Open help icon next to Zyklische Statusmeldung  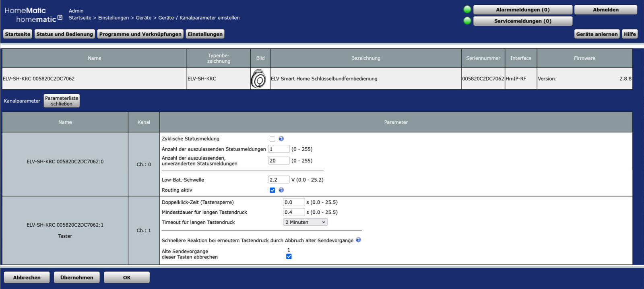pyautogui.click(x=281, y=138)
